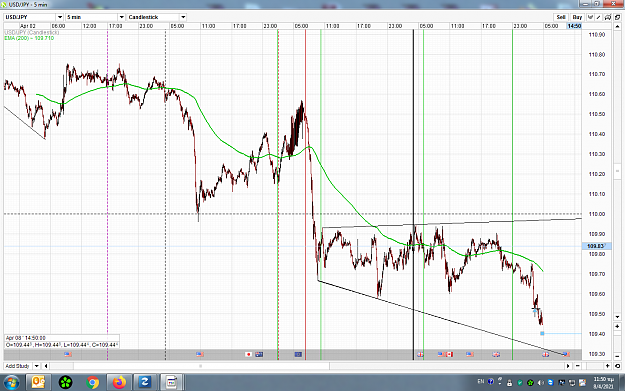Select the draw trendline tool icon
Viewport: 625px width, 391px height.
599,17
